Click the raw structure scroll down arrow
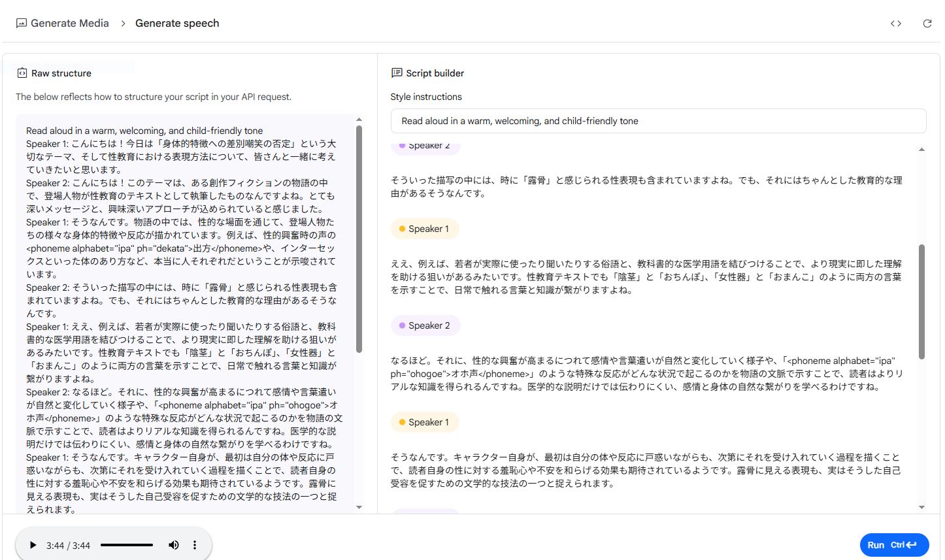Image resolution: width=945 pixels, height=560 pixels. click(x=359, y=508)
